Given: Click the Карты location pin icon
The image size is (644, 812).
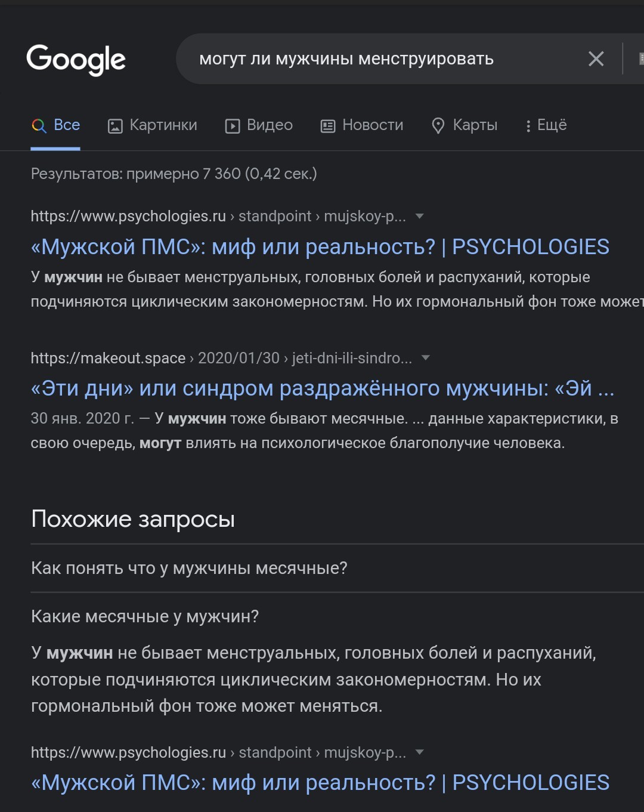Looking at the screenshot, I should click(438, 126).
